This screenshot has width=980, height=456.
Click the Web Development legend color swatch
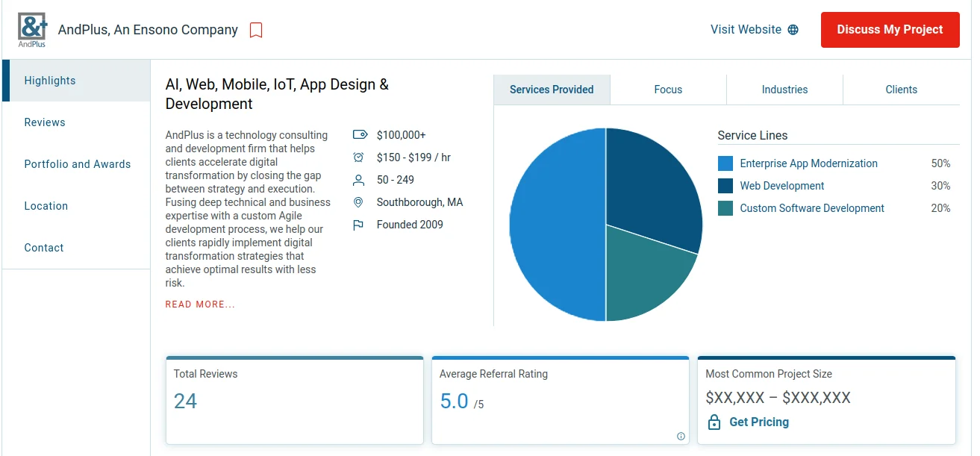(x=725, y=186)
